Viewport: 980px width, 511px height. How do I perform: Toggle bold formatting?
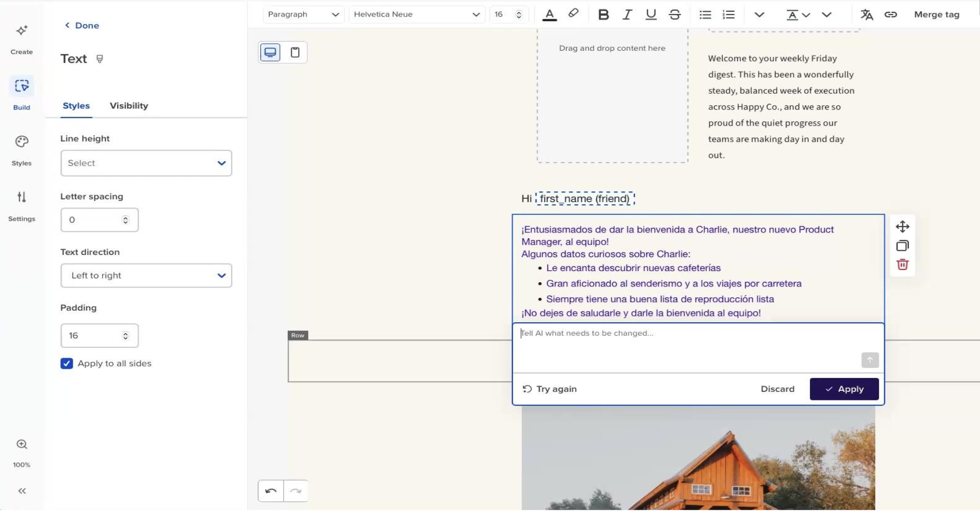pyautogui.click(x=603, y=14)
